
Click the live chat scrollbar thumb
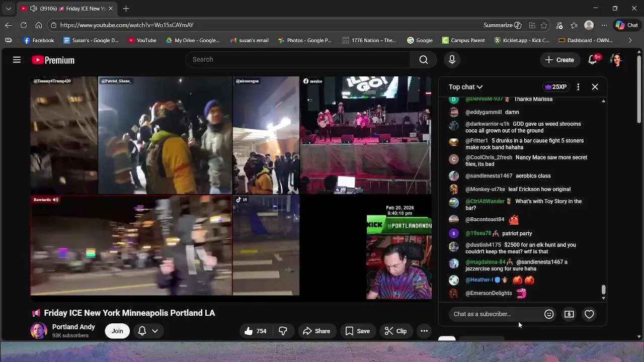coord(603,290)
